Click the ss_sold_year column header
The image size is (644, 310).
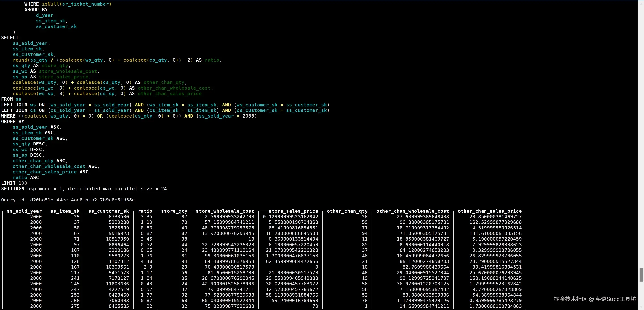click(x=24, y=211)
